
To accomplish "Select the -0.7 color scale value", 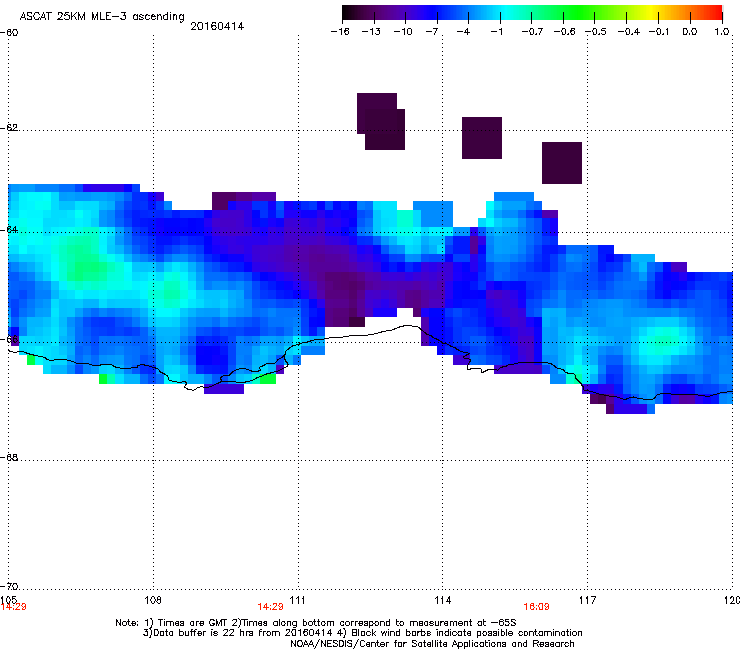I will 532,32.
